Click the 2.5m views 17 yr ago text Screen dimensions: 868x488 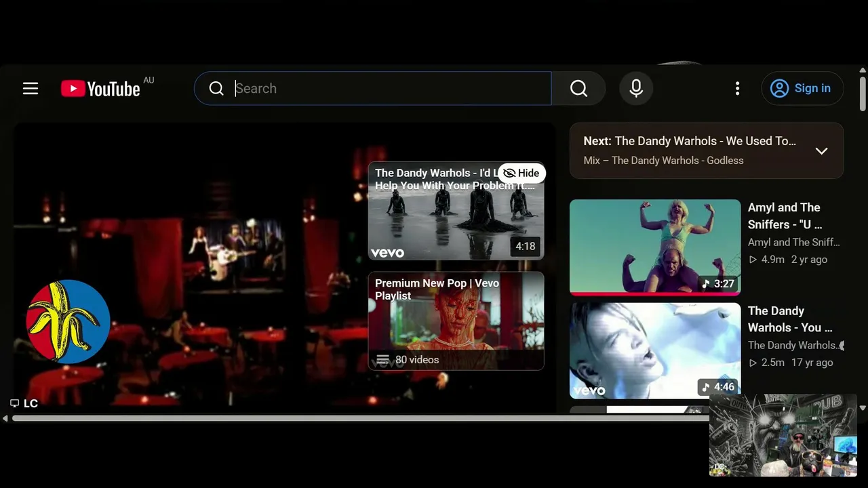[791, 363]
